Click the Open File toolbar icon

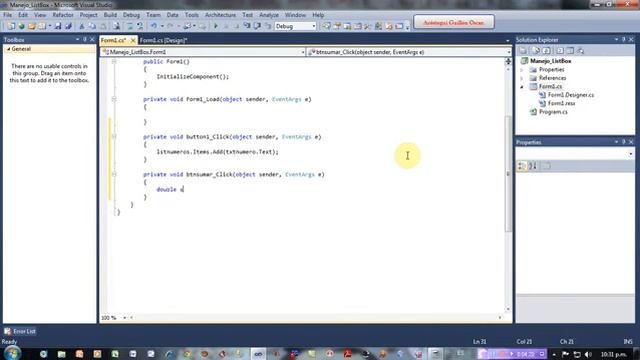click(31, 26)
